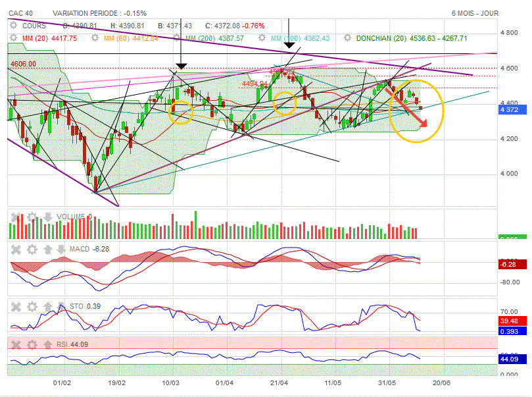Click the 01/04 date on time axis

tap(225, 383)
